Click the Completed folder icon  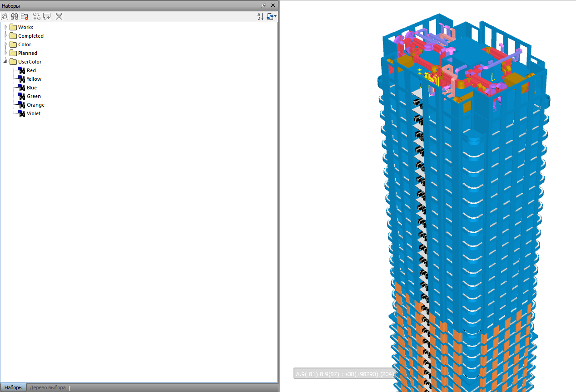coord(13,36)
